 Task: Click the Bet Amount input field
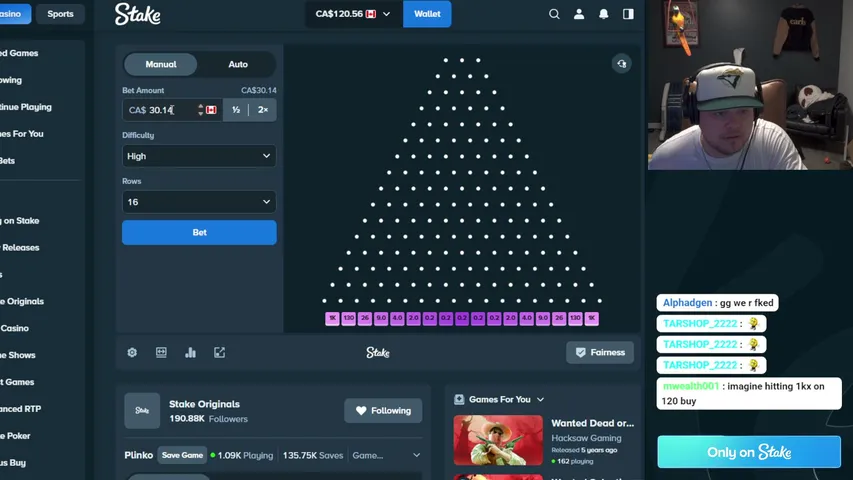172,110
